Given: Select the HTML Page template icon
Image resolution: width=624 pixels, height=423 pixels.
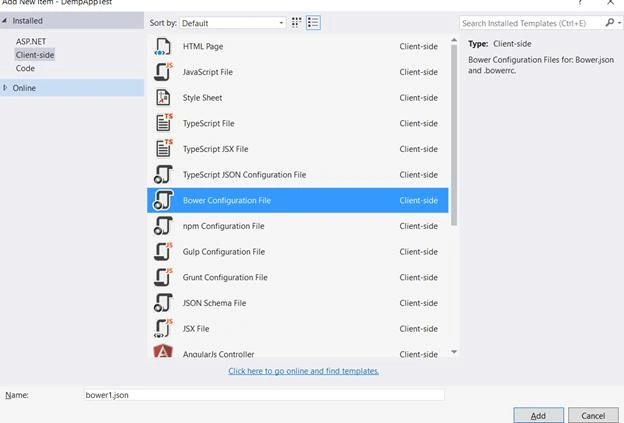Looking at the screenshot, I should click(163, 47).
